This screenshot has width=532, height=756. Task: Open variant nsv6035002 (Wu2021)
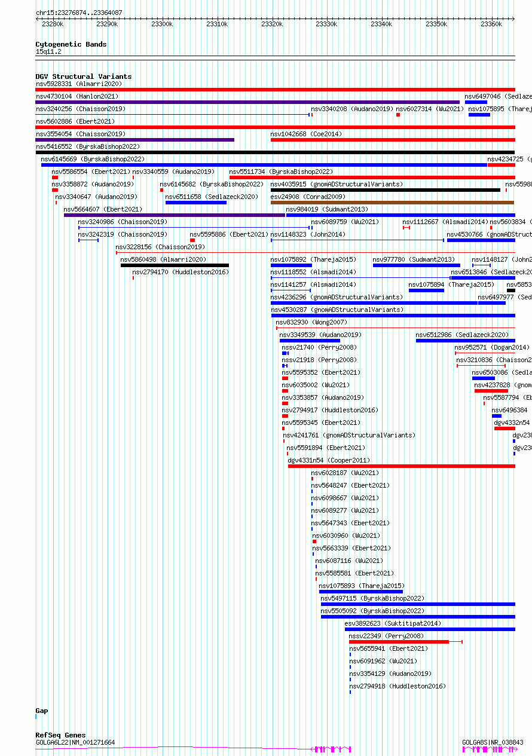316,385
